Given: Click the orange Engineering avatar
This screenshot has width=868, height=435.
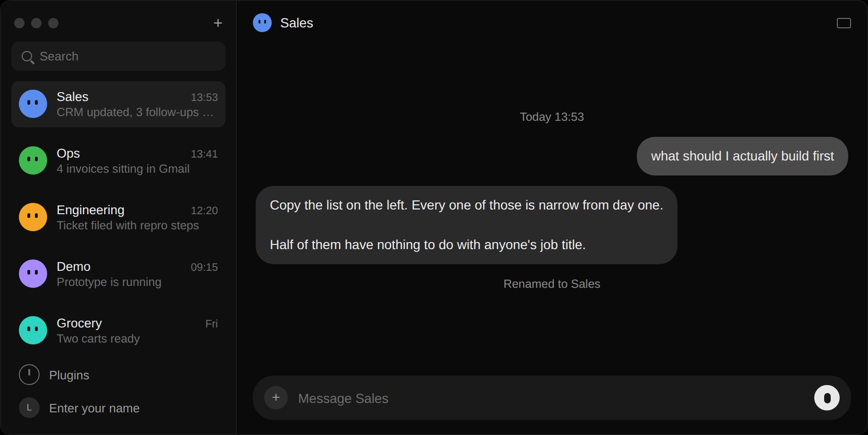Looking at the screenshot, I should 33,217.
